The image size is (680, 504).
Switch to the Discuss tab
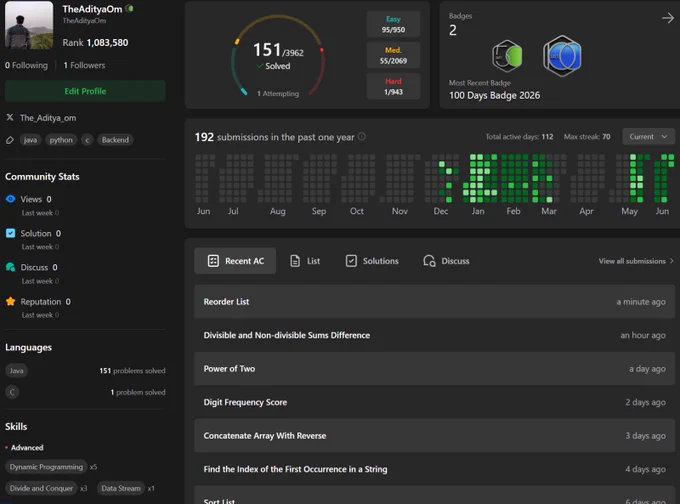click(x=446, y=261)
